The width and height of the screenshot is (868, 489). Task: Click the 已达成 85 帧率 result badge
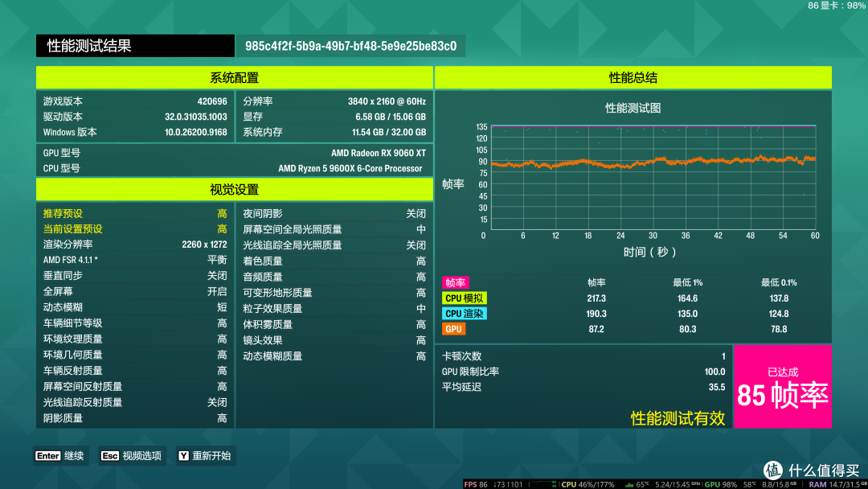click(783, 387)
